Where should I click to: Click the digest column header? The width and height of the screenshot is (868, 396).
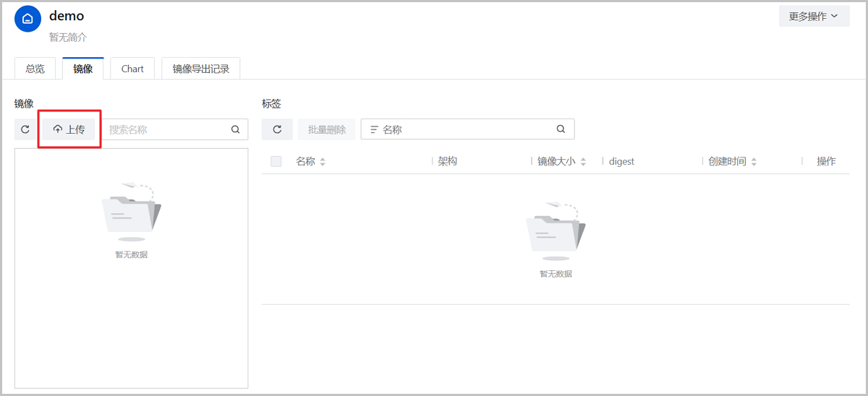click(621, 161)
